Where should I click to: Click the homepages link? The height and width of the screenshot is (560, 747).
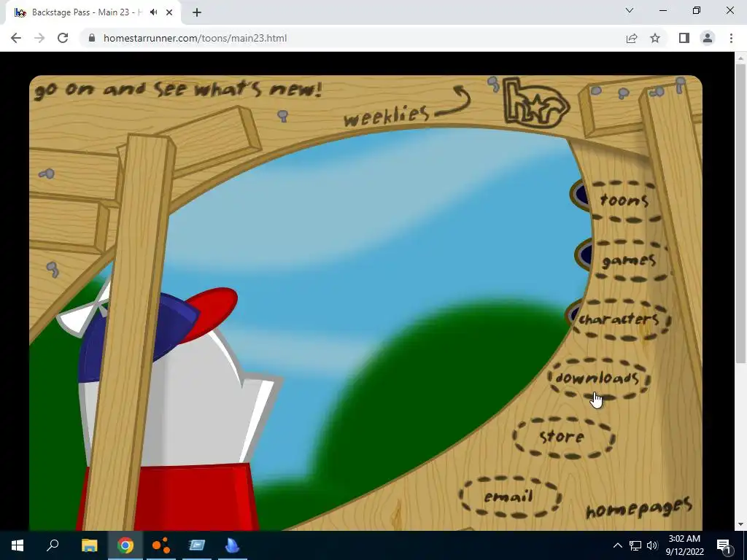(x=638, y=507)
